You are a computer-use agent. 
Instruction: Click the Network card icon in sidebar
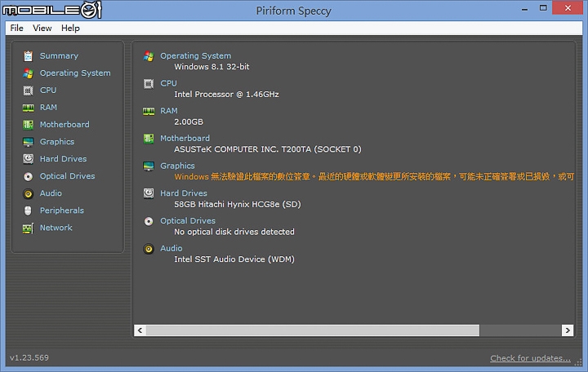28,228
